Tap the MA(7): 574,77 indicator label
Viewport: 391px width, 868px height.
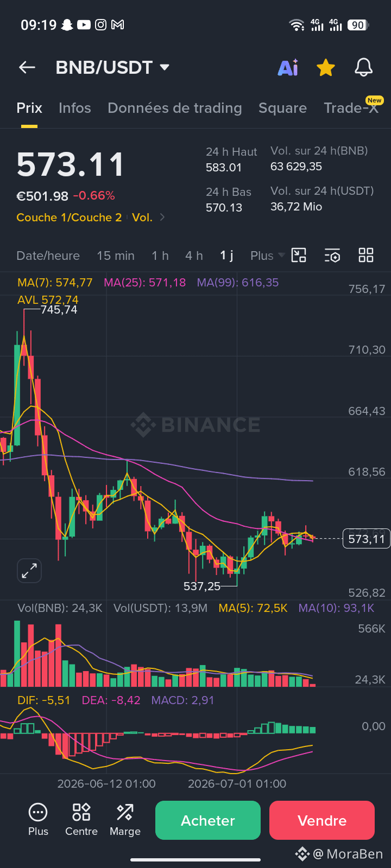[55, 283]
